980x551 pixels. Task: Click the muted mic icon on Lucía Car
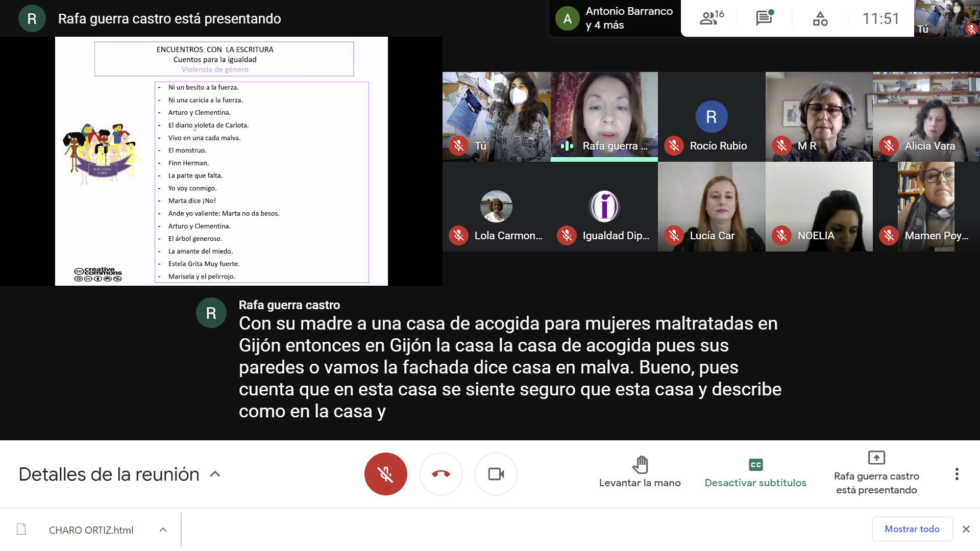[674, 236]
